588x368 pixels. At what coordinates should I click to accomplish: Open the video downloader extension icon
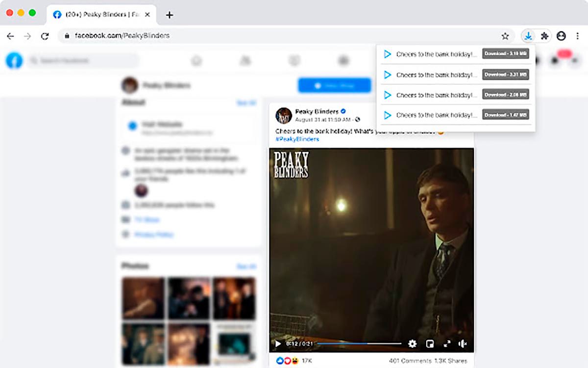528,36
